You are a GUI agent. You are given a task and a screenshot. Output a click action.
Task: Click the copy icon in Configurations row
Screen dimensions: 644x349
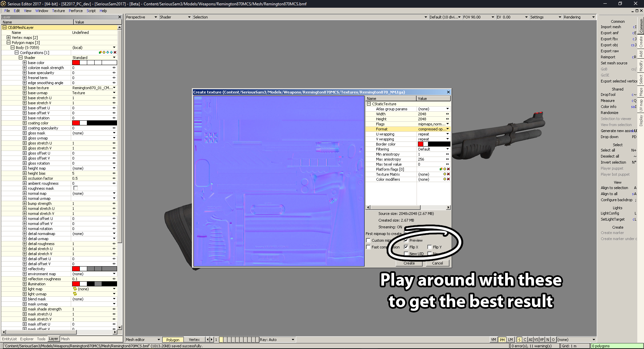tap(100, 52)
